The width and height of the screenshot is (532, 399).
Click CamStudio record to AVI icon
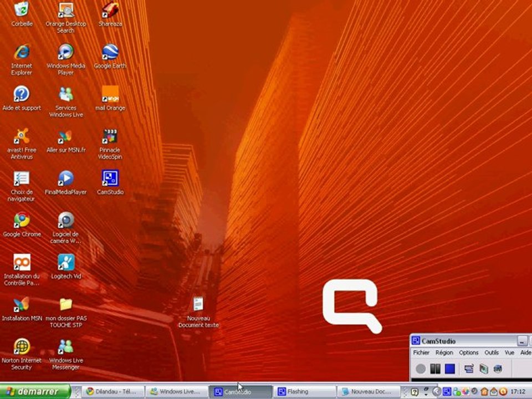483,369
